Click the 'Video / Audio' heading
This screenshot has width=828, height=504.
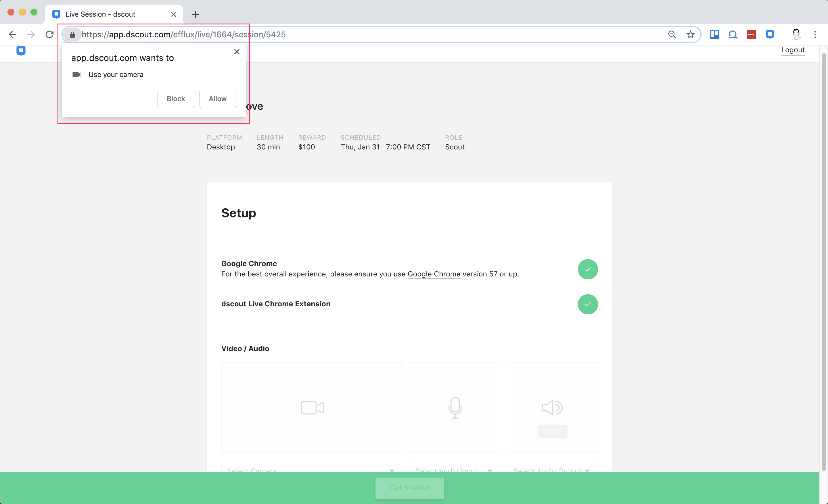pyautogui.click(x=245, y=349)
